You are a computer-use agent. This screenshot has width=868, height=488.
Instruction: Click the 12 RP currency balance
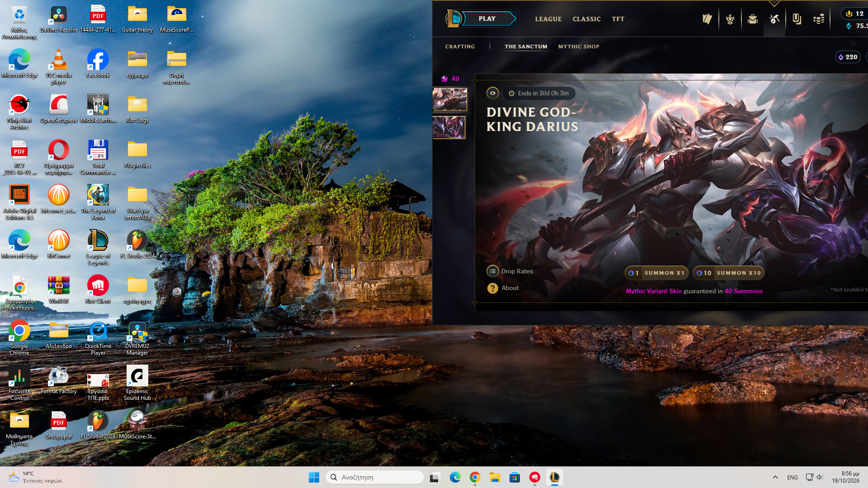click(855, 14)
